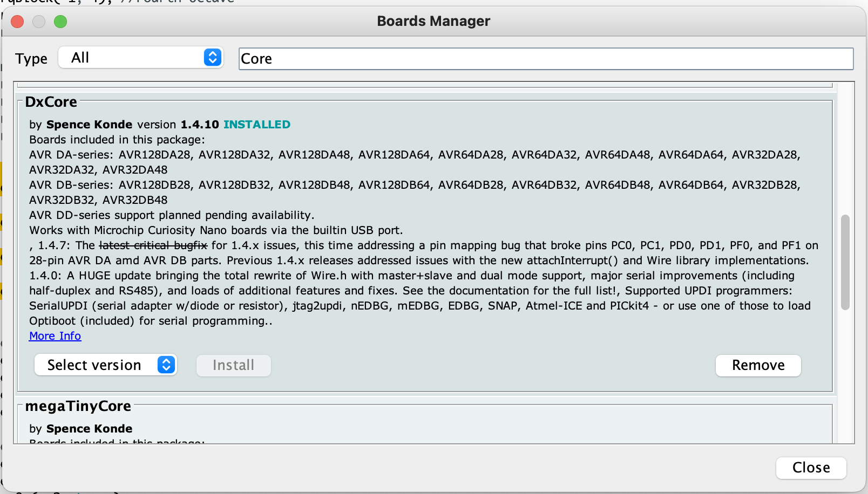The height and width of the screenshot is (494, 868).
Task: Remove the installed DxCore package
Action: [758, 365]
